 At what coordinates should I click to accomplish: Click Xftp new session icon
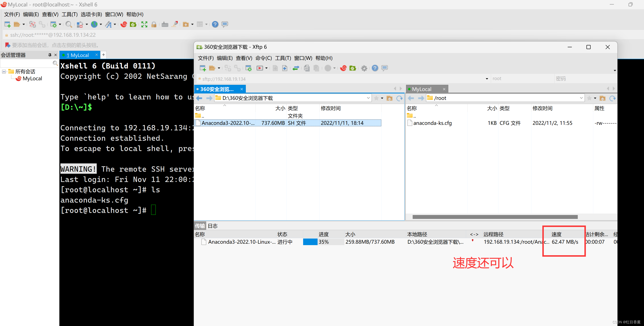click(x=203, y=68)
